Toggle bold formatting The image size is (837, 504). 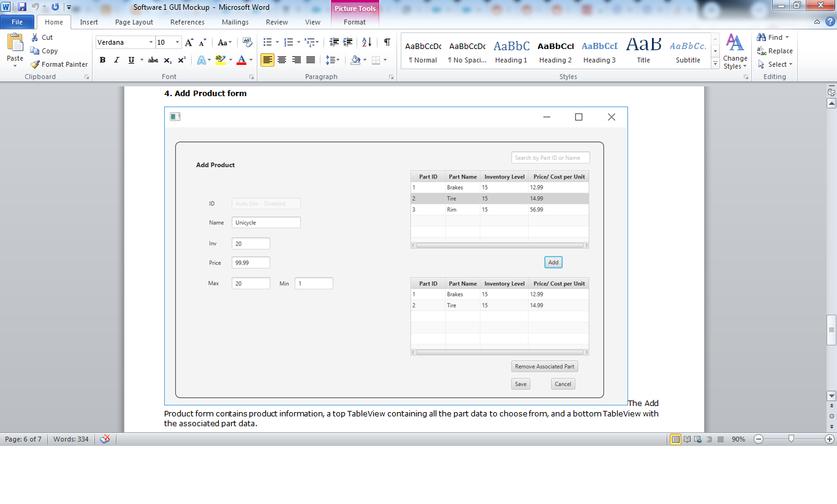102,59
